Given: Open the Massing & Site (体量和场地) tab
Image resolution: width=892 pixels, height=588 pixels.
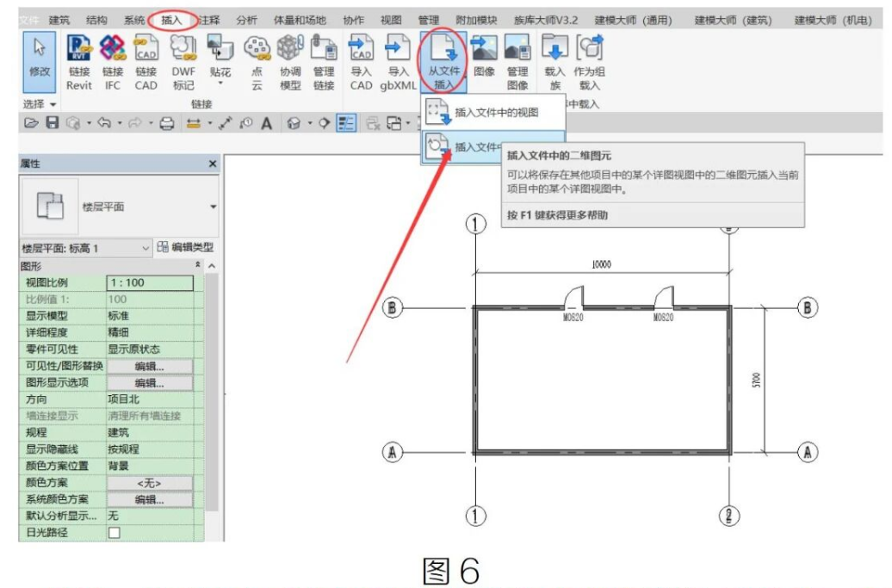Looking at the screenshot, I should coord(300,20).
